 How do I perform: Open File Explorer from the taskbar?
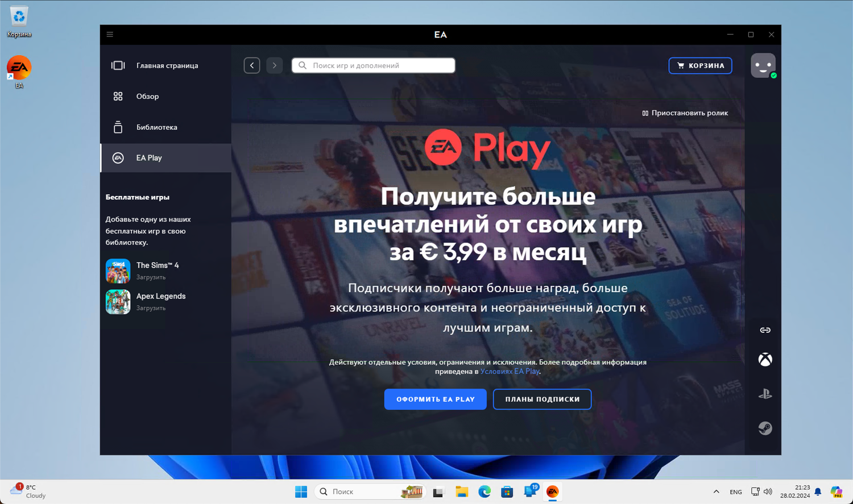(x=462, y=492)
